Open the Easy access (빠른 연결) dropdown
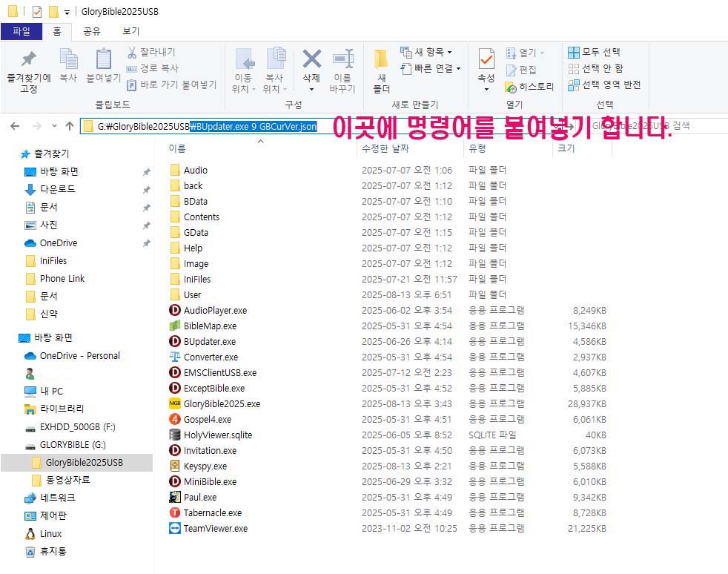Screen dimensions: 728x574 click(431, 69)
